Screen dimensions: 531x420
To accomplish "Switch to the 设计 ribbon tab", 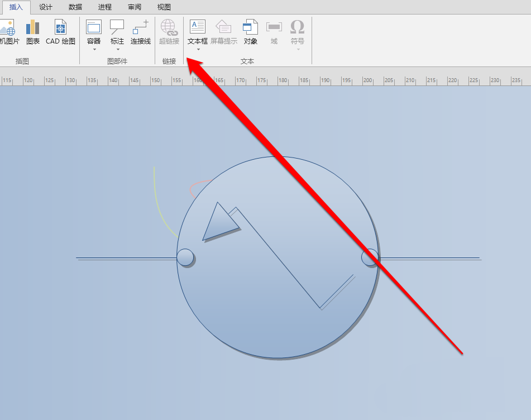I will (x=45, y=7).
